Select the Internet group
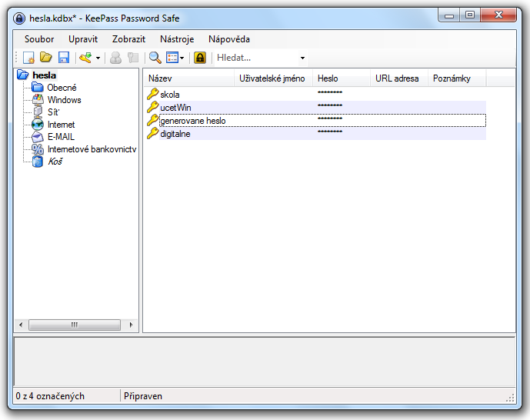Screen dimensions: 530x420 tap(61, 125)
